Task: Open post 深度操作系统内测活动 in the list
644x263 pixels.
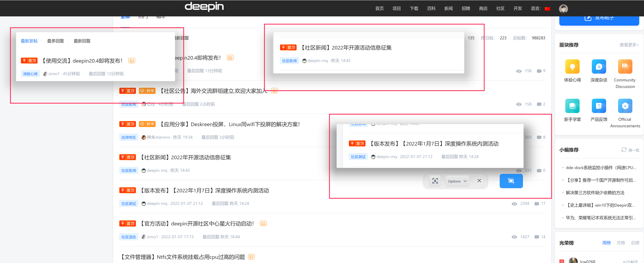Action: coord(204,191)
